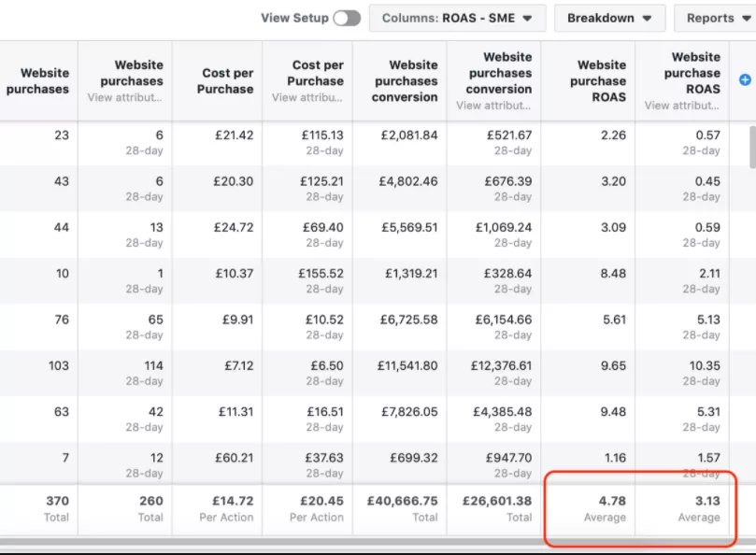The width and height of the screenshot is (756, 555).
Task: Click the blue plus add-column icon
Action: [745, 80]
